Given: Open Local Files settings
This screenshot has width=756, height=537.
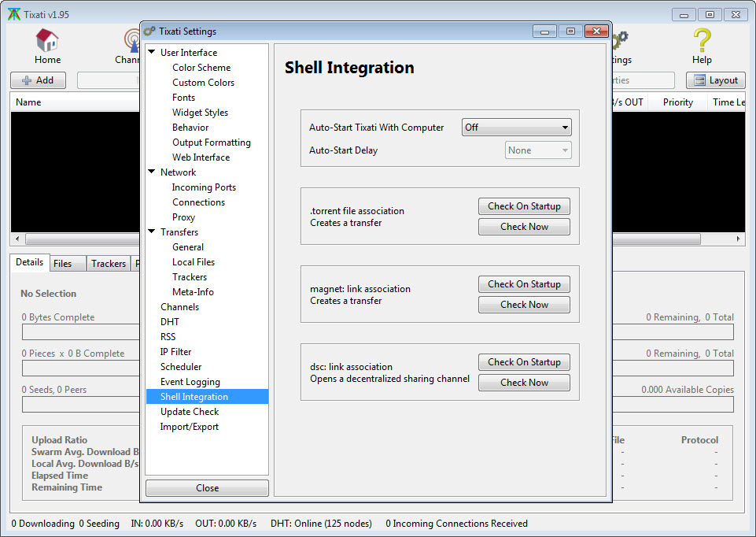Looking at the screenshot, I should (x=194, y=262).
